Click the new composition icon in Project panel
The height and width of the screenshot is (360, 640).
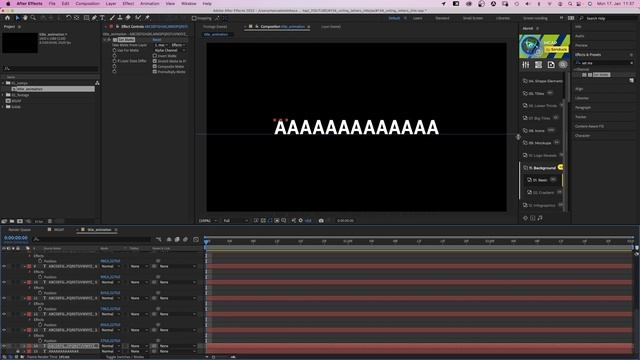[x=20, y=221]
